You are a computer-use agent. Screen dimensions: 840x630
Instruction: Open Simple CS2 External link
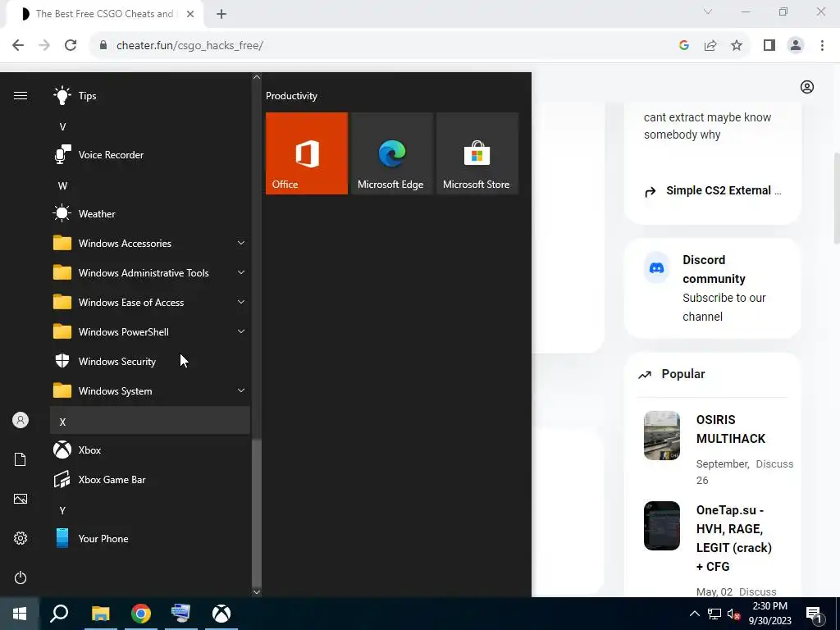724,190
